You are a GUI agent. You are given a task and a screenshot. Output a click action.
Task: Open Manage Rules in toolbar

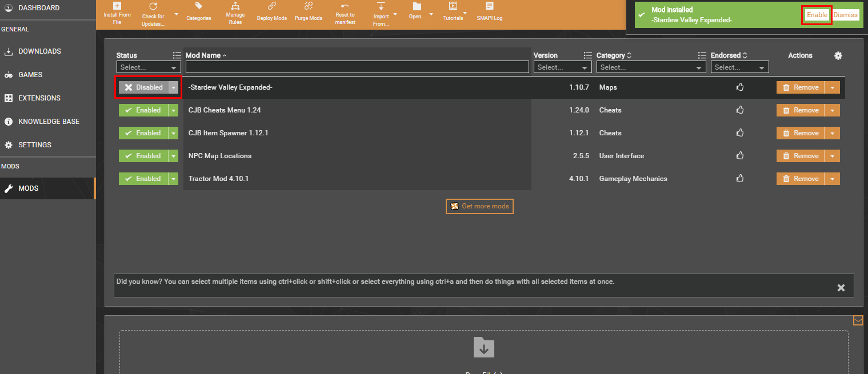[x=235, y=6]
